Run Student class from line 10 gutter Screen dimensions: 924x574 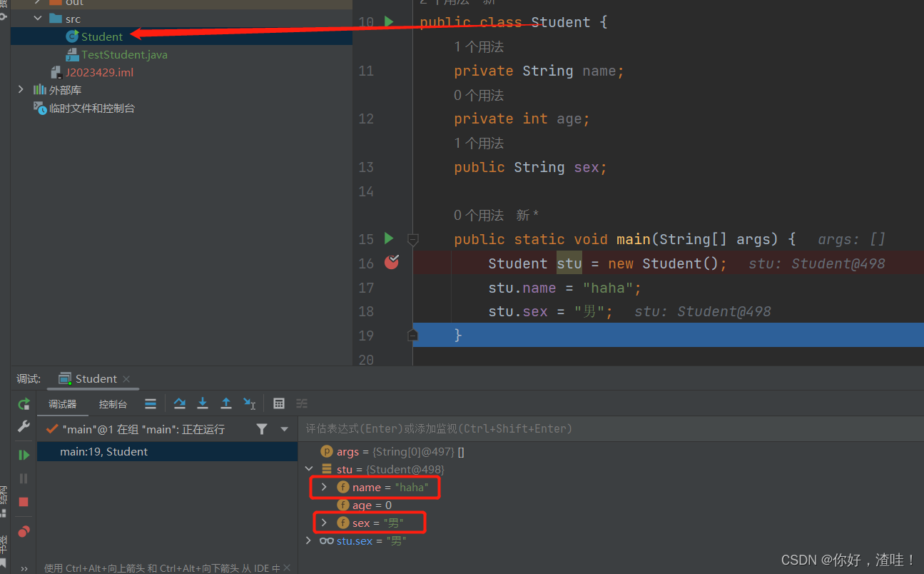coord(389,22)
